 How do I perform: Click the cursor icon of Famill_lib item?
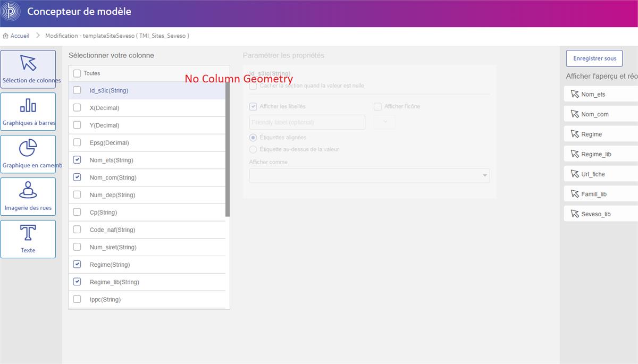click(574, 194)
